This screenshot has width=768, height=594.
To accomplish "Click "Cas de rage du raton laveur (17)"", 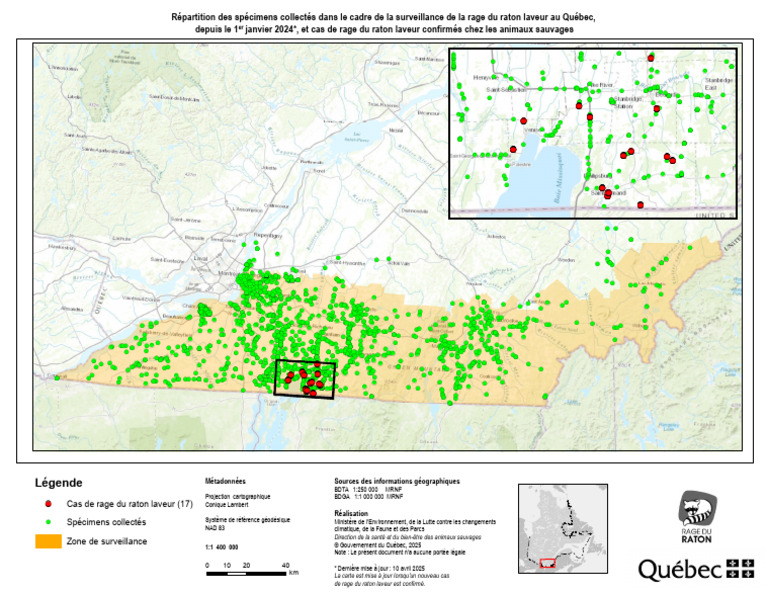I will point(130,504).
